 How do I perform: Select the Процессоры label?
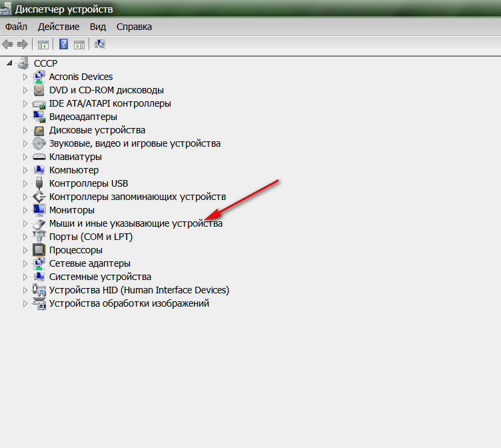76,251
